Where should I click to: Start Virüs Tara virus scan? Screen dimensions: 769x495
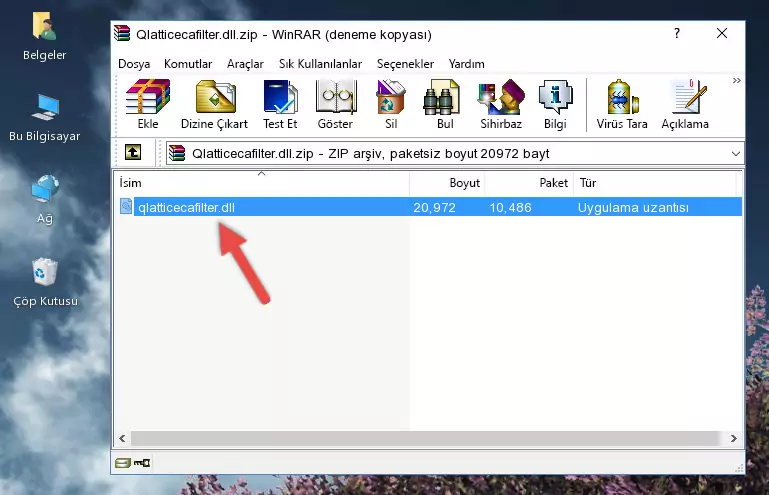(622, 104)
